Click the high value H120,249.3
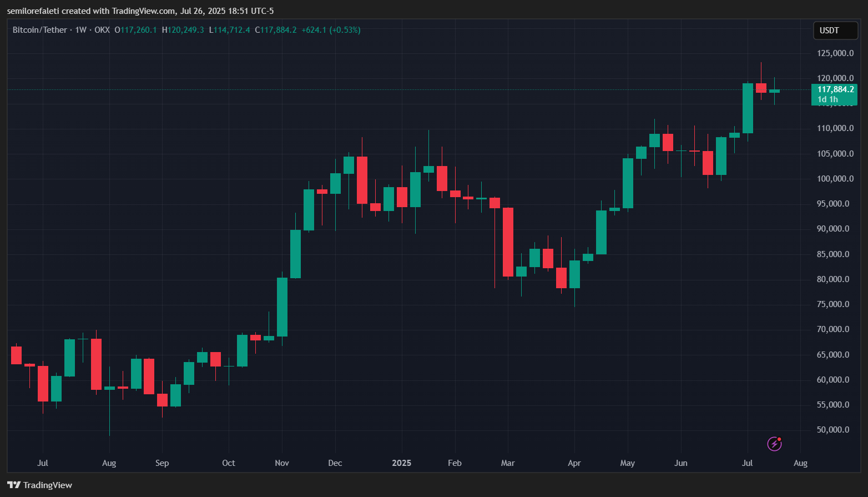868x497 pixels. click(183, 30)
